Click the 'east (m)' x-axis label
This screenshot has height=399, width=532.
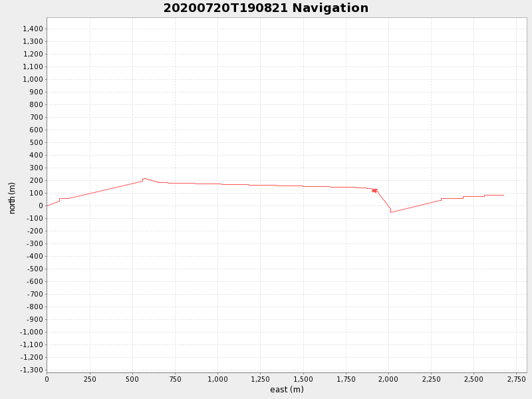287,390
